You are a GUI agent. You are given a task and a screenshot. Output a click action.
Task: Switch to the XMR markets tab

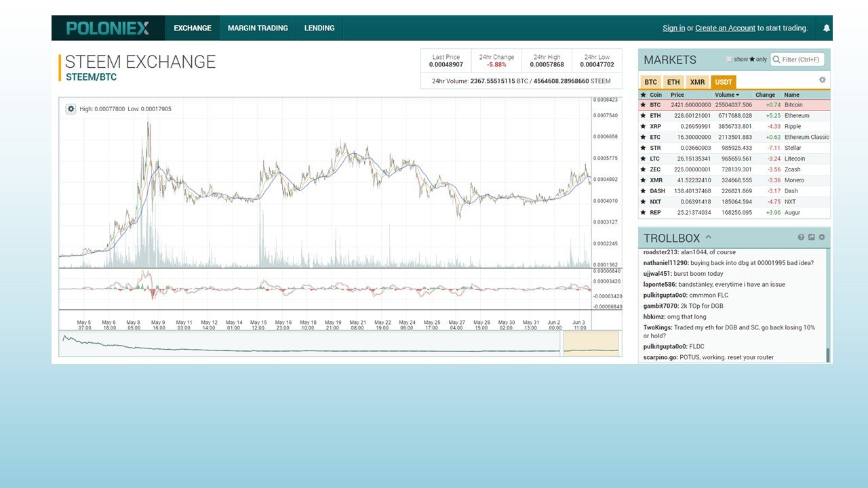click(x=697, y=82)
